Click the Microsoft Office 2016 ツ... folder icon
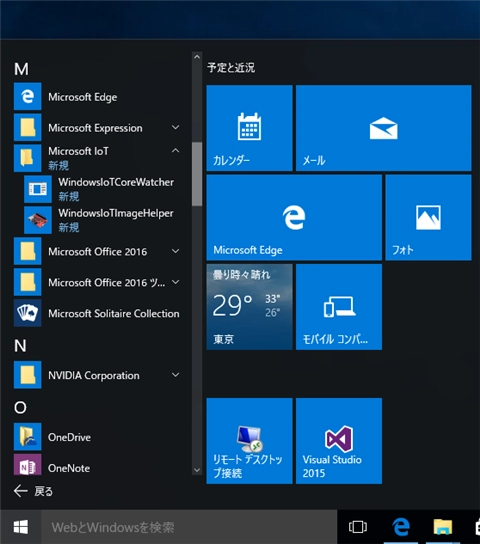 click(27, 282)
